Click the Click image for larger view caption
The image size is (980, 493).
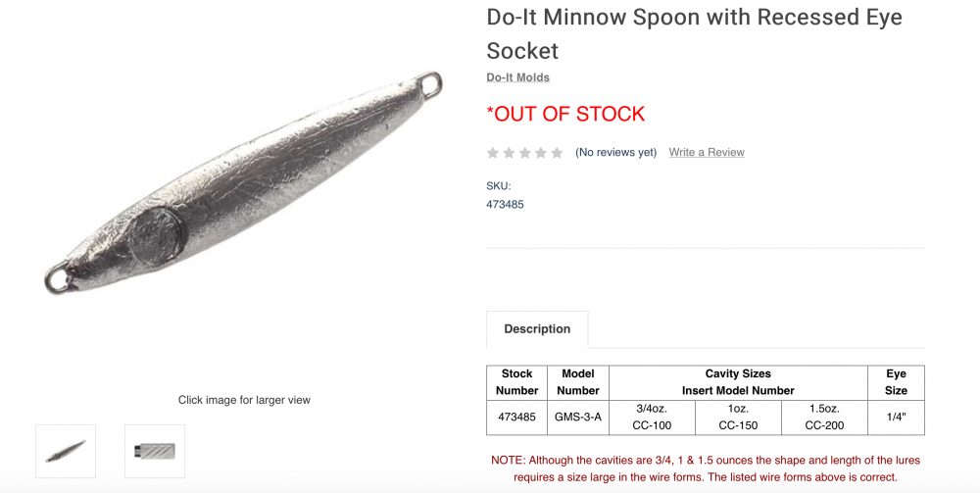[x=244, y=400]
